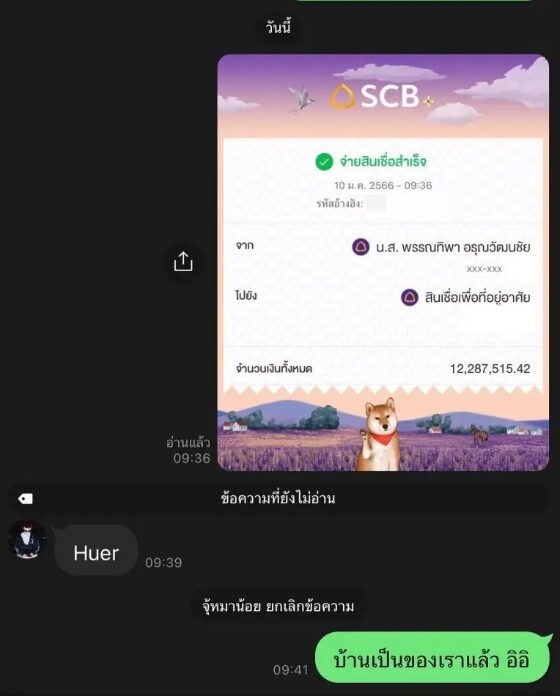Tap the 'จ่ายสินเชื่อสำเร็จ' status text
560x696 pixels.
point(383,161)
